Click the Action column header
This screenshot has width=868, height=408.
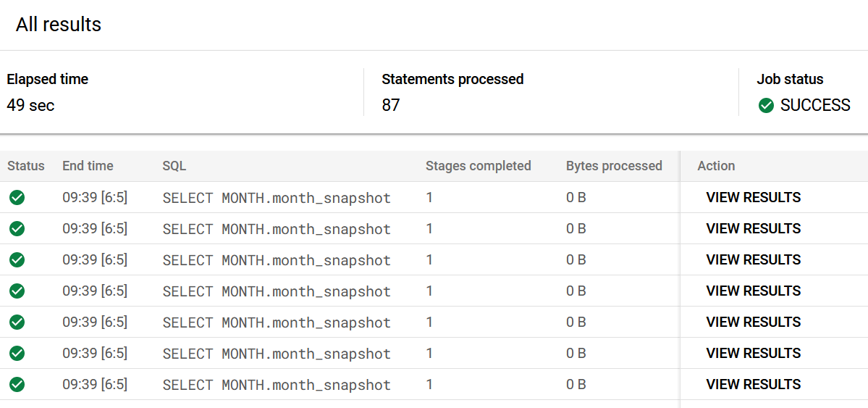(716, 166)
